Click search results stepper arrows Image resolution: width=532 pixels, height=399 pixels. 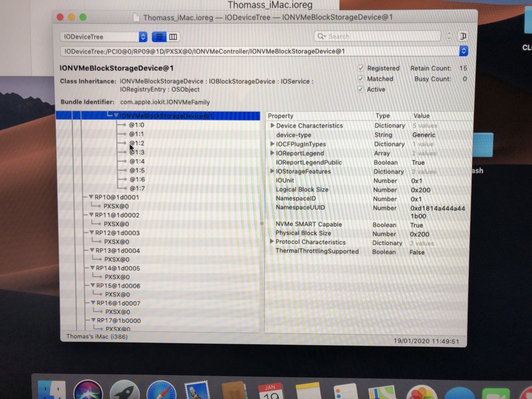[449, 36]
